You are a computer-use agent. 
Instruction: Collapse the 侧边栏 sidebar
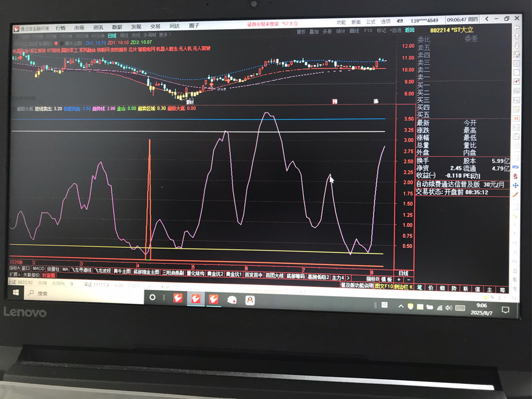403,287
